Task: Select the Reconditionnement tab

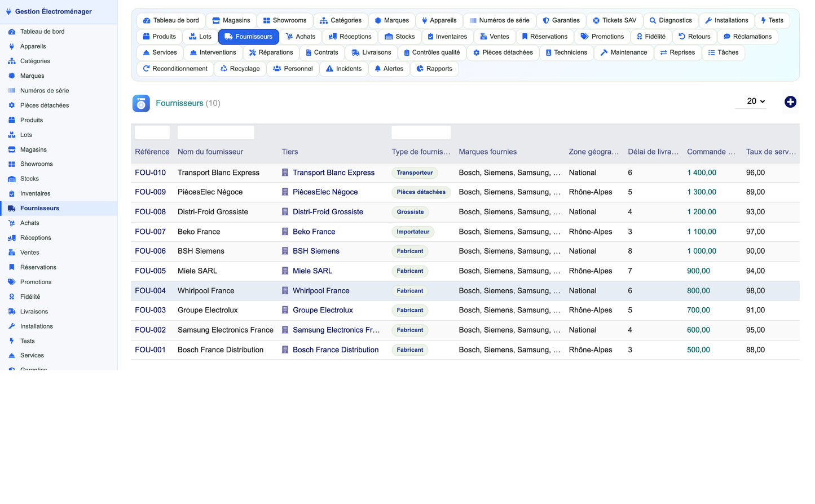Action: click(175, 69)
